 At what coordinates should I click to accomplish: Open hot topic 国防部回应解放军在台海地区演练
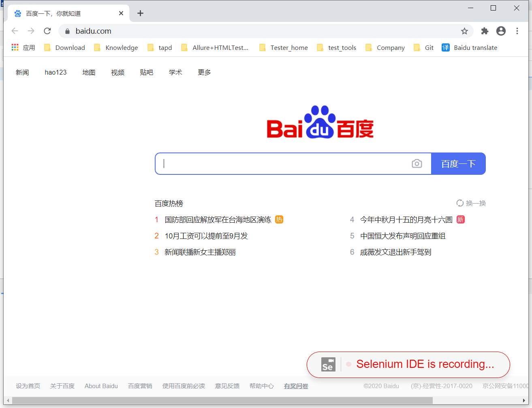(218, 219)
